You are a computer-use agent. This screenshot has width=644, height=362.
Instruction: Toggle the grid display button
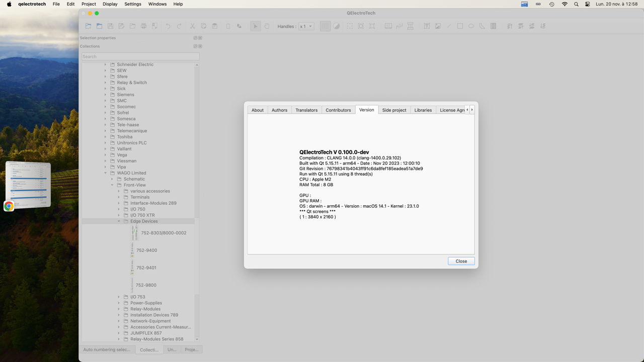tap(325, 26)
